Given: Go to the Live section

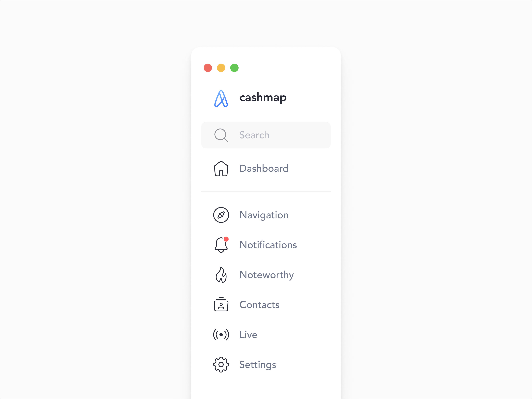Looking at the screenshot, I should coord(248,334).
